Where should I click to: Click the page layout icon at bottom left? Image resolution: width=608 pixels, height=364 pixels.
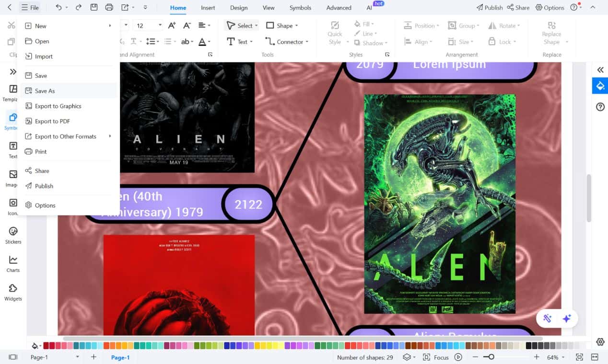click(x=13, y=357)
